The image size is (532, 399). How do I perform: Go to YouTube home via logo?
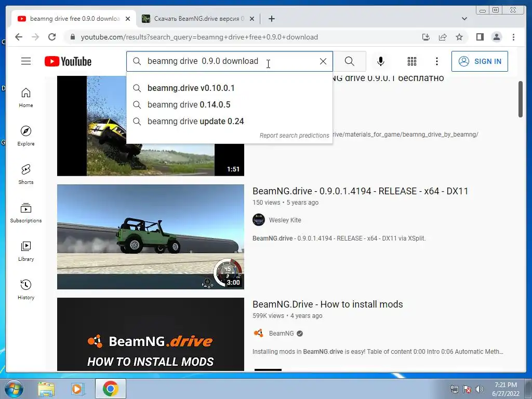pyautogui.click(x=68, y=61)
